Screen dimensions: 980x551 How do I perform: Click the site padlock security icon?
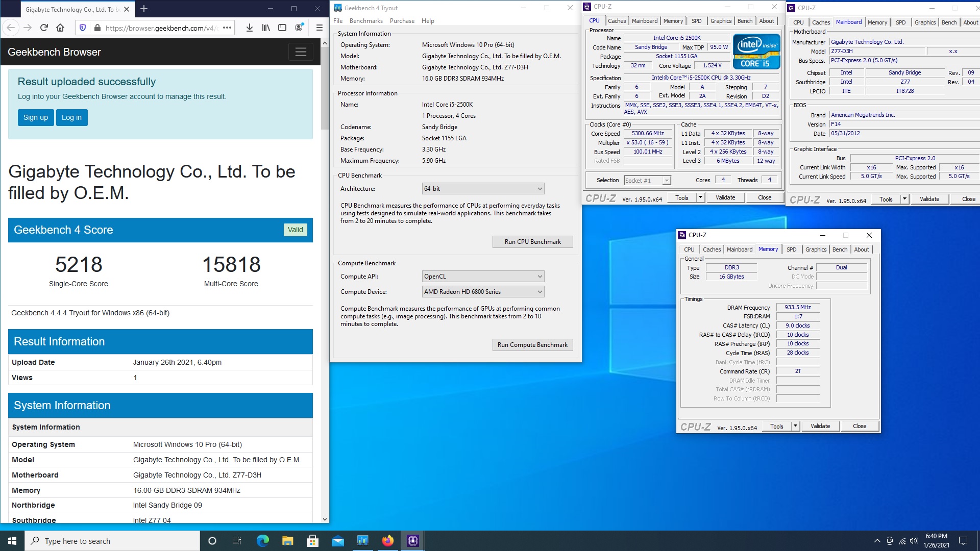tap(97, 28)
